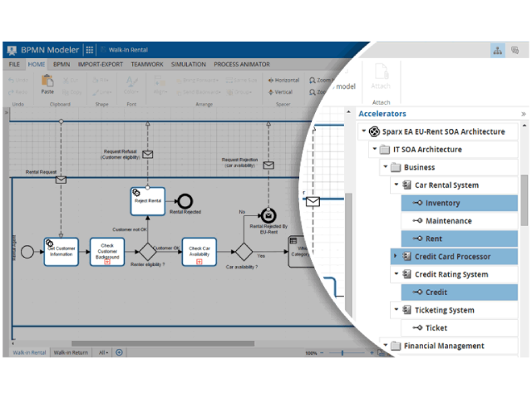Open the PROCESS ANIMATOR ribbon tab
The height and width of the screenshot is (399, 532).
tap(242, 64)
